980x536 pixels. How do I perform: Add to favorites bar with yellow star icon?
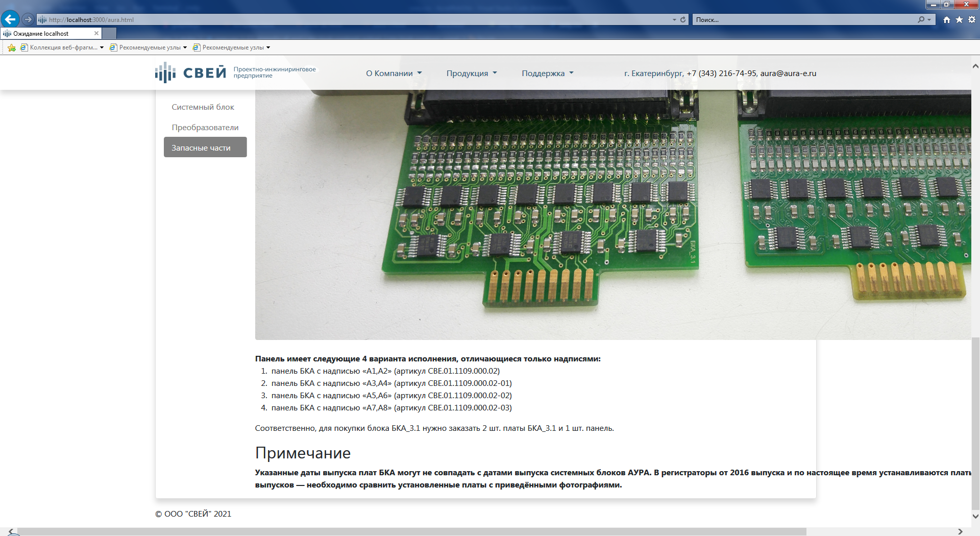pos(11,47)
